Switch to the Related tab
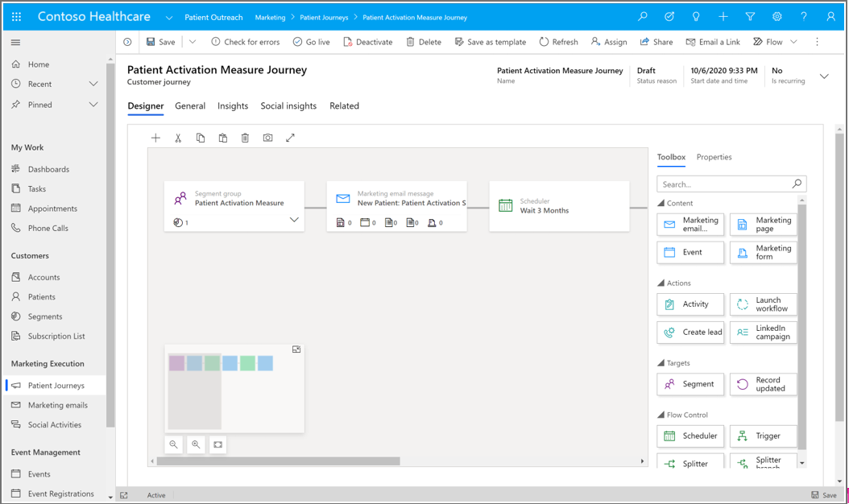Image resolution: width=849 pixels, height=504 pixels. pos(345,106)
